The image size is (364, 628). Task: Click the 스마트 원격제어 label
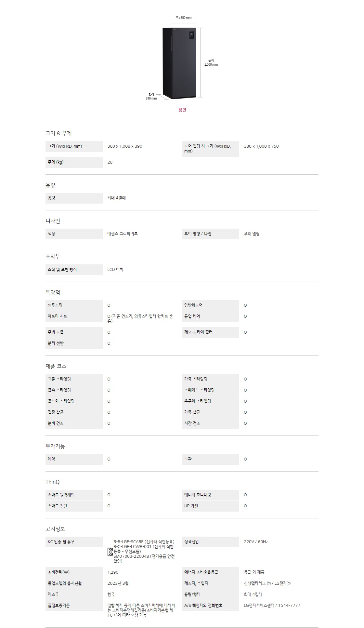[61, 495]
